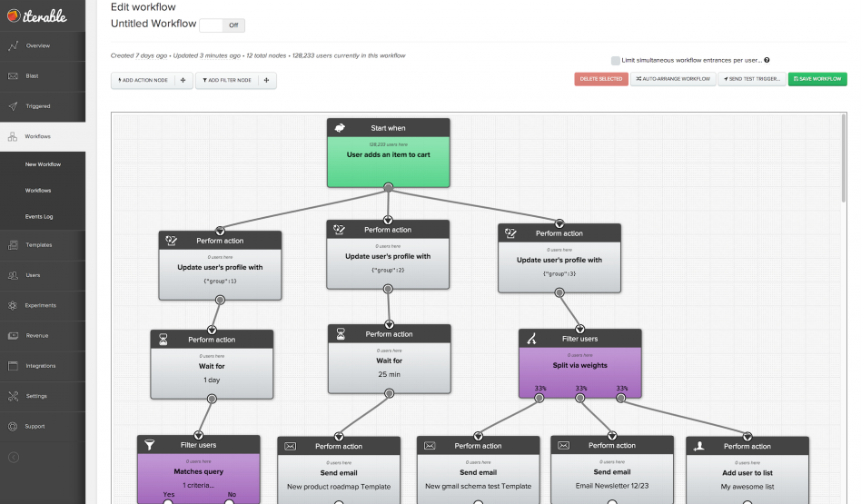Viewport: 861px width, 504px height.
Task: Click the user icon on Add user to list node
Action: tap(699, 447)
